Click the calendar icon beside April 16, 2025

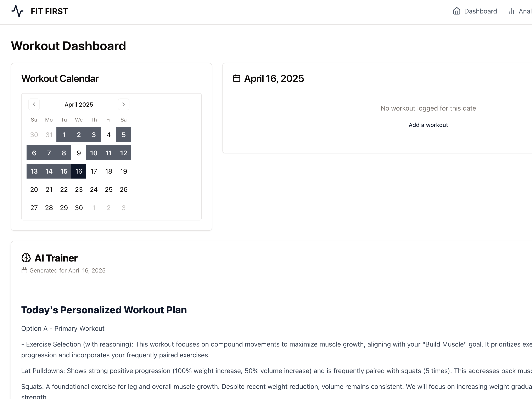pos(236,78)
